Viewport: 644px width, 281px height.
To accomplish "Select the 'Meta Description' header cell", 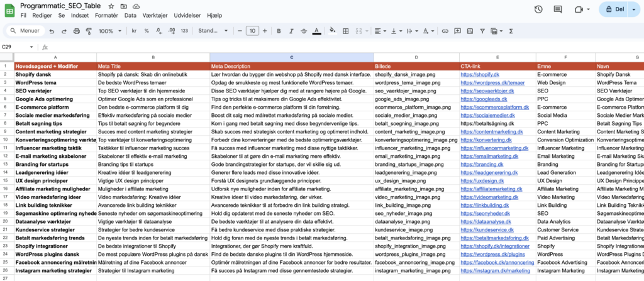I will pyautogui.click(x=292, y=66).
